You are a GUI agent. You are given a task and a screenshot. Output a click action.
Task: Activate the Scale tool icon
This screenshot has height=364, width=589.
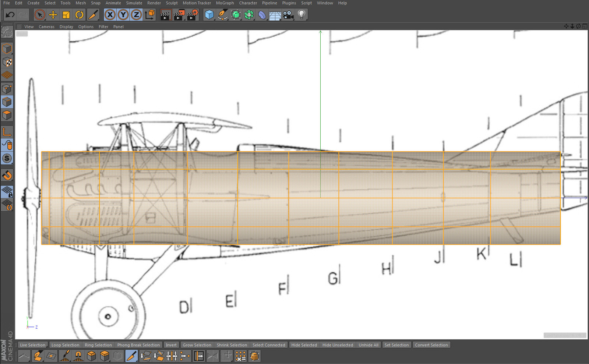coord(66,15)
